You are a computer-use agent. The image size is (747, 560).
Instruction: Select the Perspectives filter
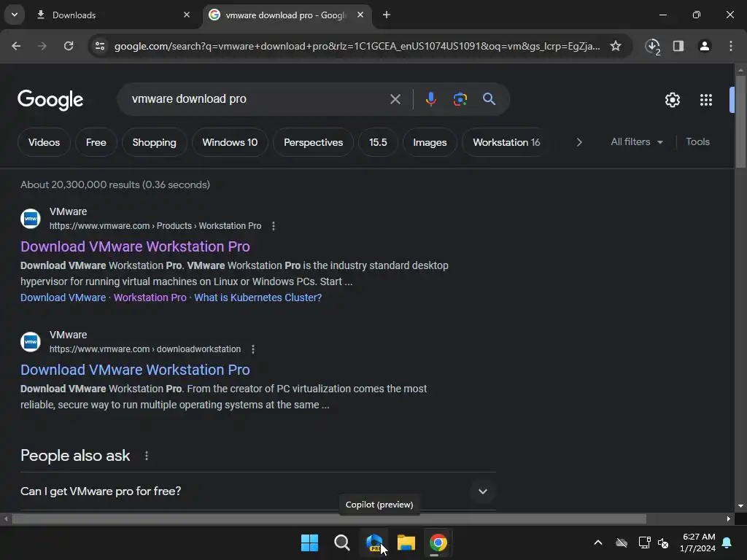[x=313, y=142]
